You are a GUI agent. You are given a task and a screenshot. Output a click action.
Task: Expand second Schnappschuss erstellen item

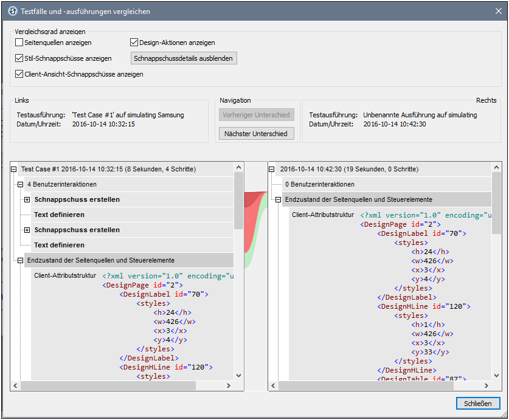pos(27,230)
